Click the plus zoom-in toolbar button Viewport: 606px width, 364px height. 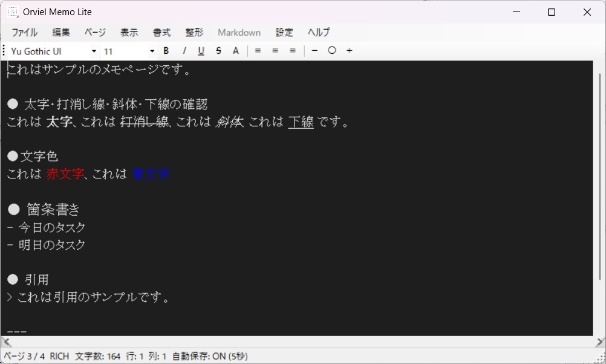click(x=350, y=51)
